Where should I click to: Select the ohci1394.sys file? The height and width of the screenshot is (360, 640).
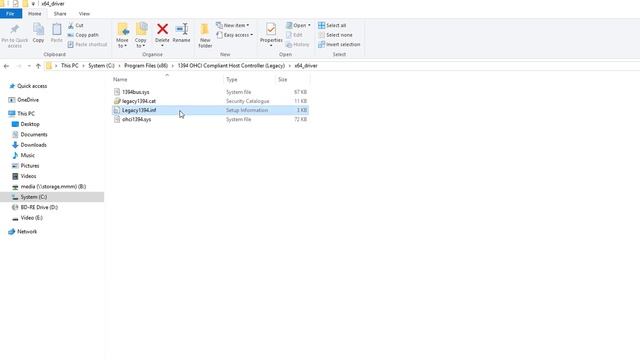[x=136, y=120]
